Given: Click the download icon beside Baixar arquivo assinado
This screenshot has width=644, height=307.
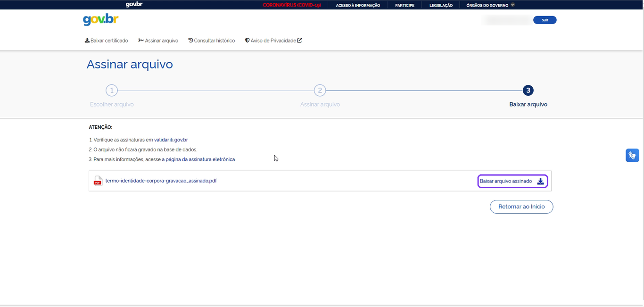Looking at the screenshot, I should tap(540, 182).
